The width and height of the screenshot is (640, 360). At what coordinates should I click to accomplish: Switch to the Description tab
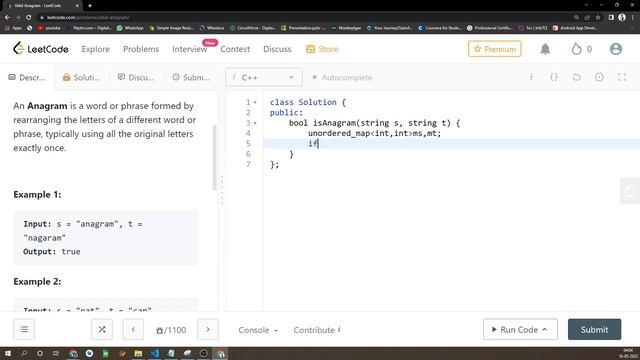[x=27, y=77]
